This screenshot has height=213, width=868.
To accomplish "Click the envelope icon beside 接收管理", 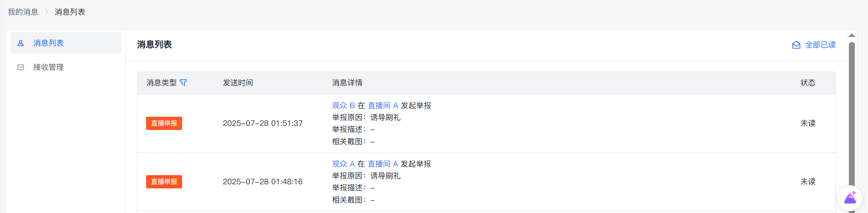I will click(x=20, y=67).
